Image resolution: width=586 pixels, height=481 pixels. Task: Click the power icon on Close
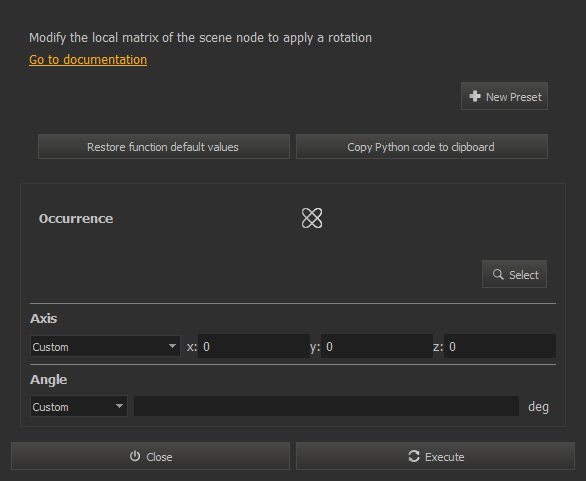(x=135, y=456)
